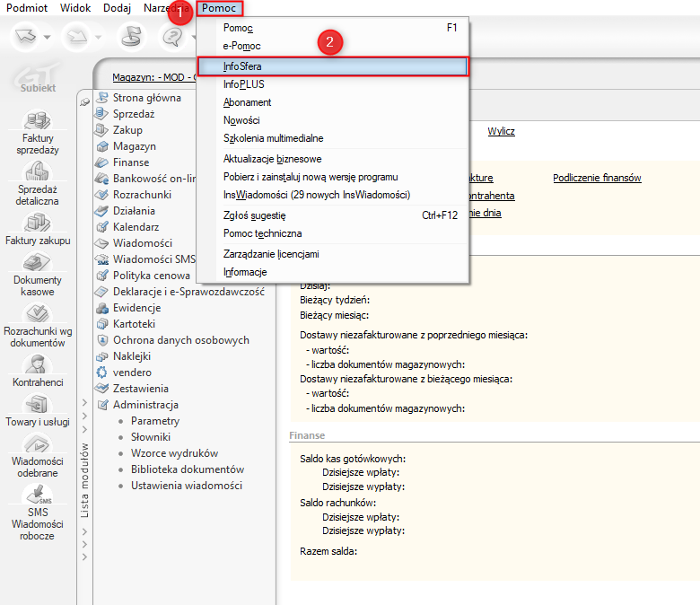Image resolution: width=700 pixels, height=605 pixels.
Task: Open the Magazyn module in the list
Action: tap(135, 146)
